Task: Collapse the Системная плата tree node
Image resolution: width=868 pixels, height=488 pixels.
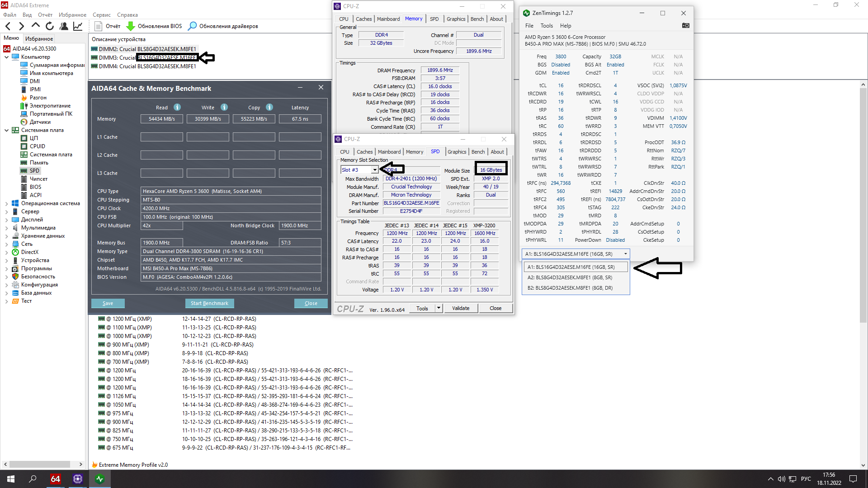Action: pyautogui.click(x=6, y=130)
